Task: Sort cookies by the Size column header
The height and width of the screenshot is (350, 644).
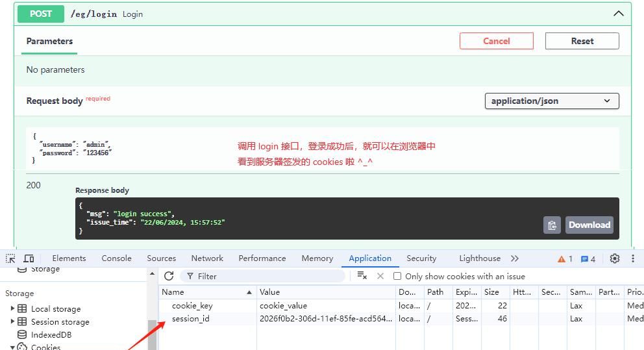Action: (495, 292)
